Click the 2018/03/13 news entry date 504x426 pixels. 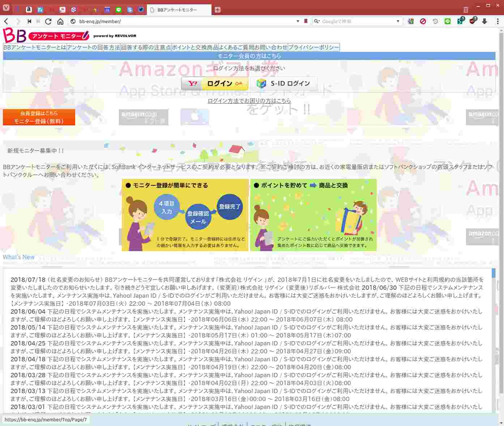coord(28,391)
